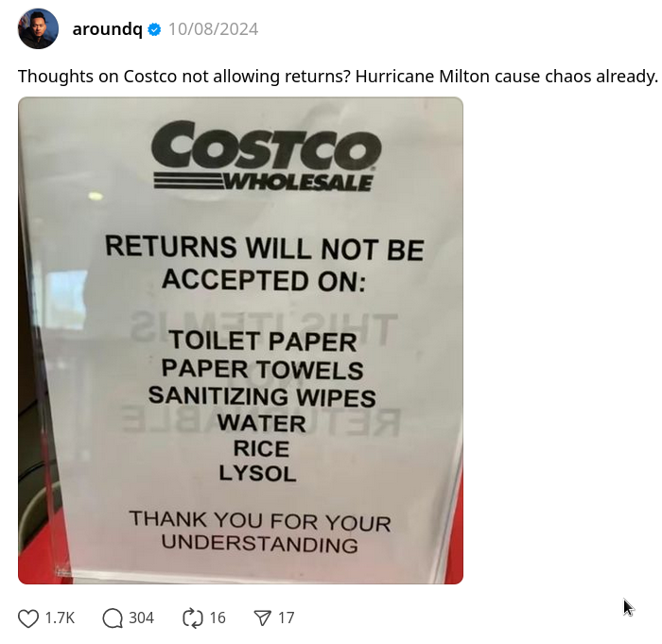This screenshot has width=662, height=644.
Task: Click 'SANITIZING WIPES' text in the image
Action: [262, 396]
